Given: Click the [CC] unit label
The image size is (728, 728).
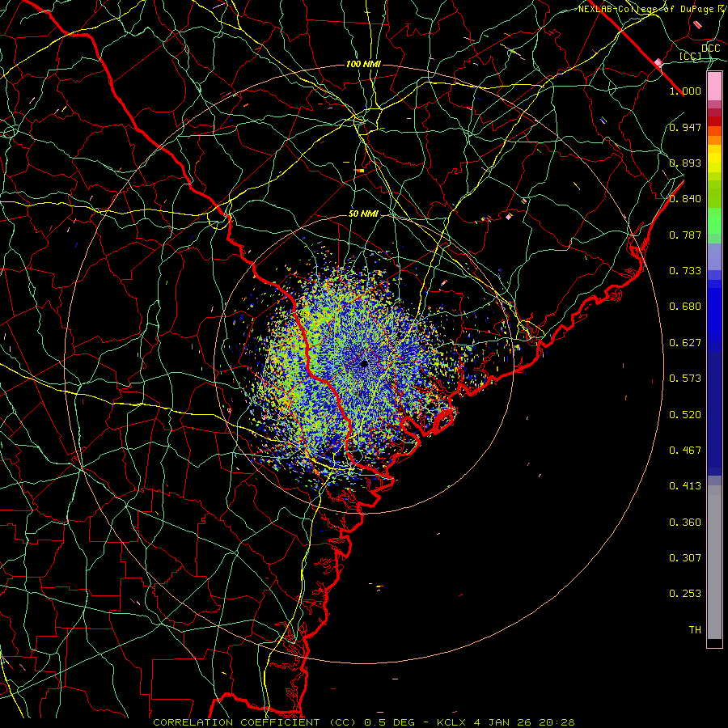Looking at the screenshot, I should click(691, 56).
